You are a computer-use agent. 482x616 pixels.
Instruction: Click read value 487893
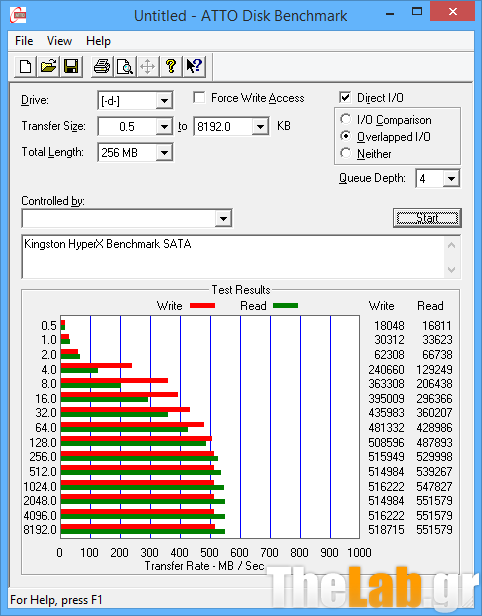point(434,442)
